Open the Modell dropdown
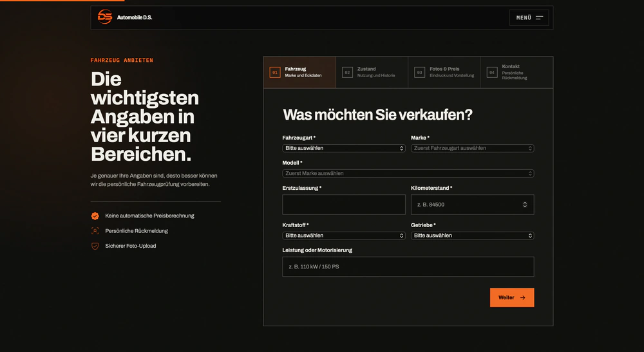The height and width of the screenshot is (352, 644). [x=408, y=174]
